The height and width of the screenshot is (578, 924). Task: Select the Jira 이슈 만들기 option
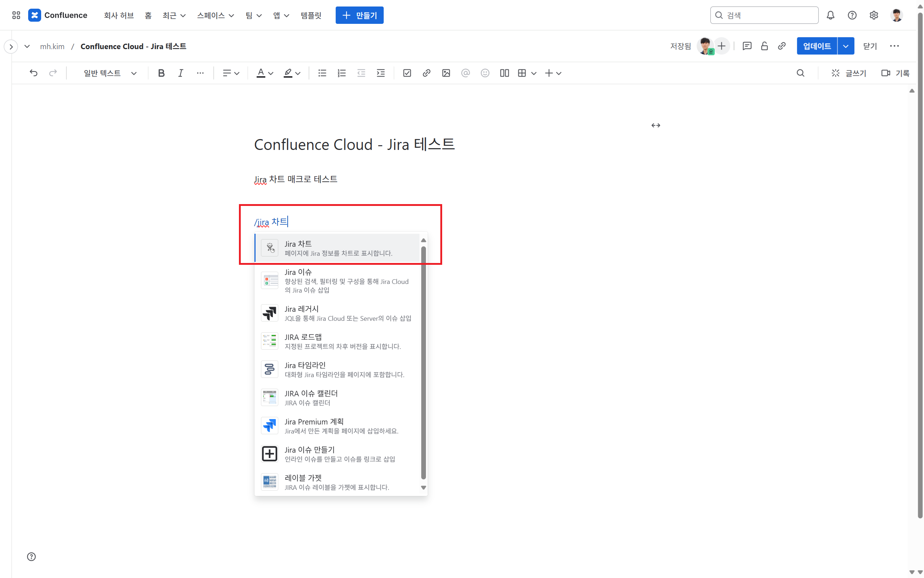click(x=337, y=454)
